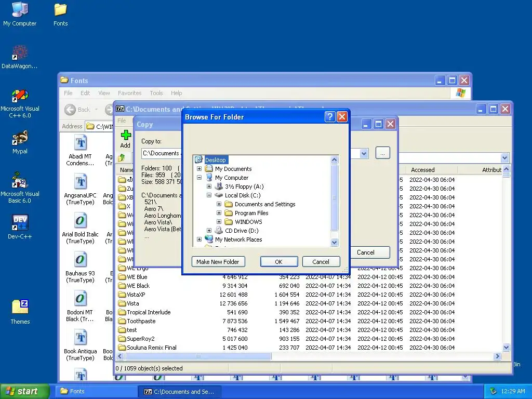Open the Fonts folder on desktop
Viewport: 532px width, 399px height.
[x=60, y=14]
